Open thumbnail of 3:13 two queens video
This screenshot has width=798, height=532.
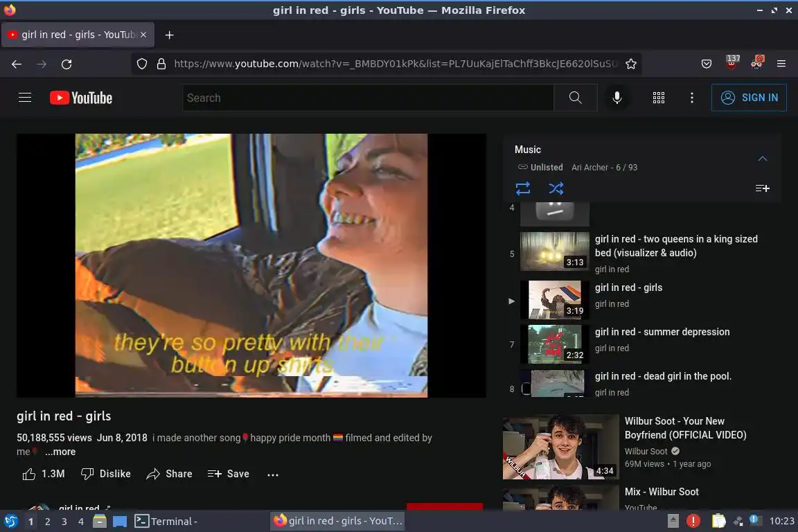click(x=555, y=251)
